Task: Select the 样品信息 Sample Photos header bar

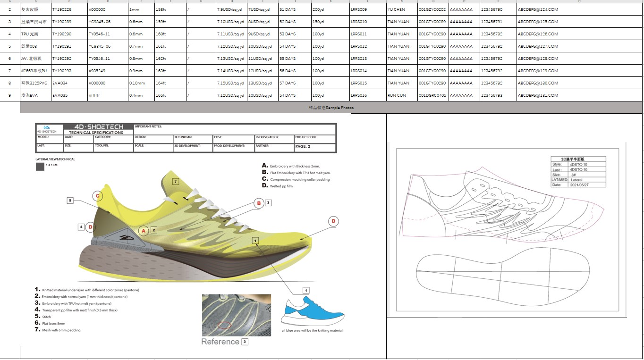Action: point(331,108)
